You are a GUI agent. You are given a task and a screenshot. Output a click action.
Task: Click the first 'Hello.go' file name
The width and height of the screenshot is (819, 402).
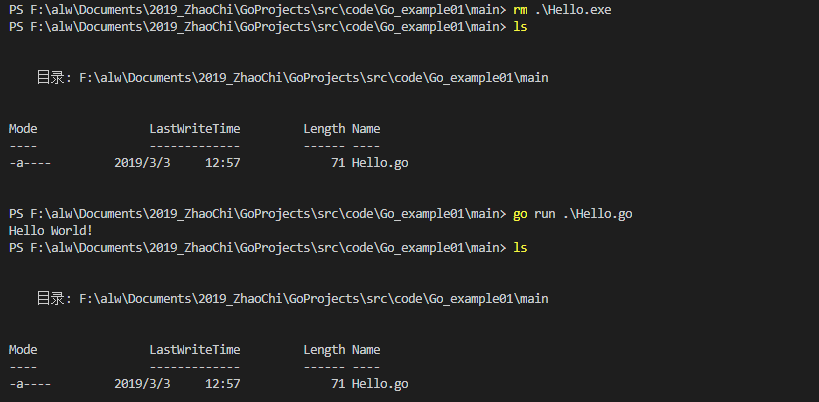pos(380,163)
